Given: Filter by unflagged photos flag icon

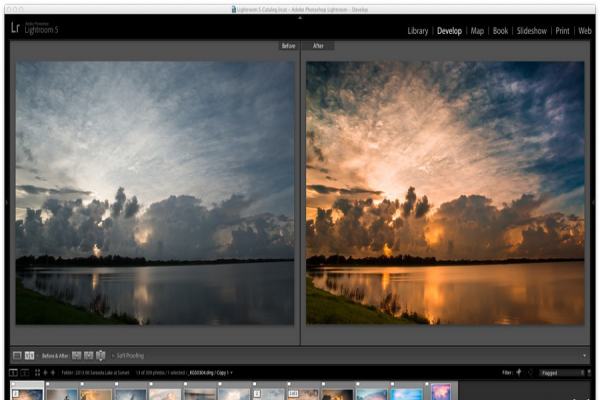Looking at the screenshot, I should pyautogui.click(x=530, y=372).
